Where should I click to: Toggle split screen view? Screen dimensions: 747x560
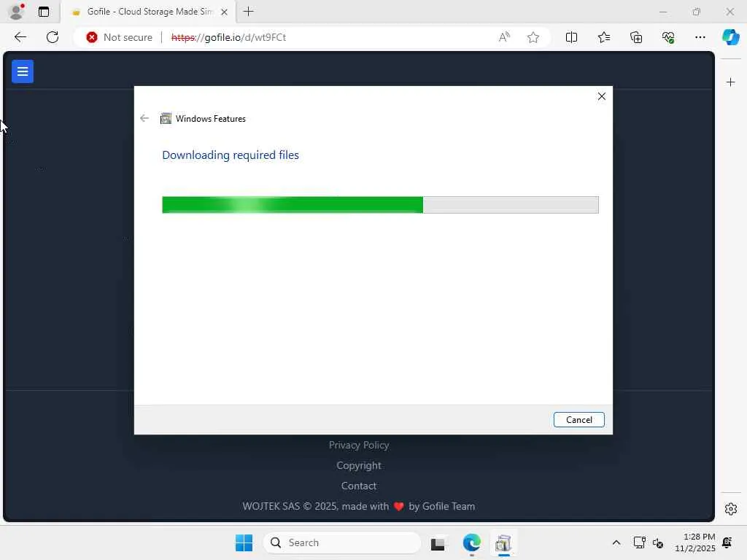pyautogui.click(x=571, y=37)
